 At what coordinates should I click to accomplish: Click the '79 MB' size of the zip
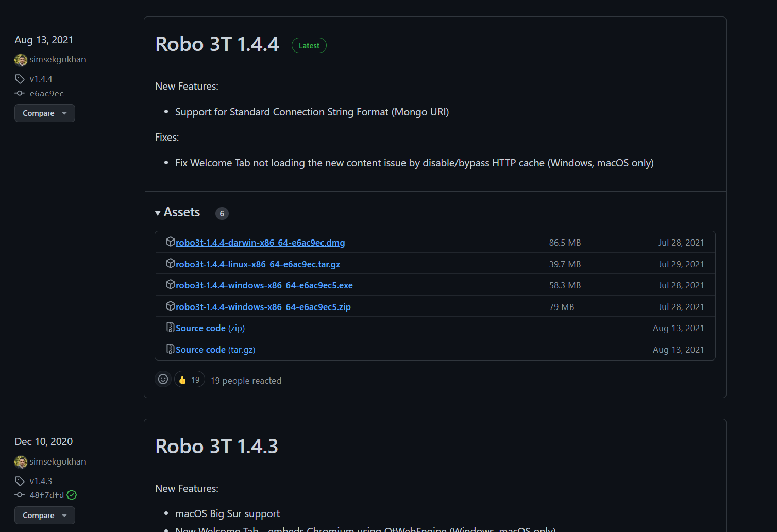(x=562, y=307)
